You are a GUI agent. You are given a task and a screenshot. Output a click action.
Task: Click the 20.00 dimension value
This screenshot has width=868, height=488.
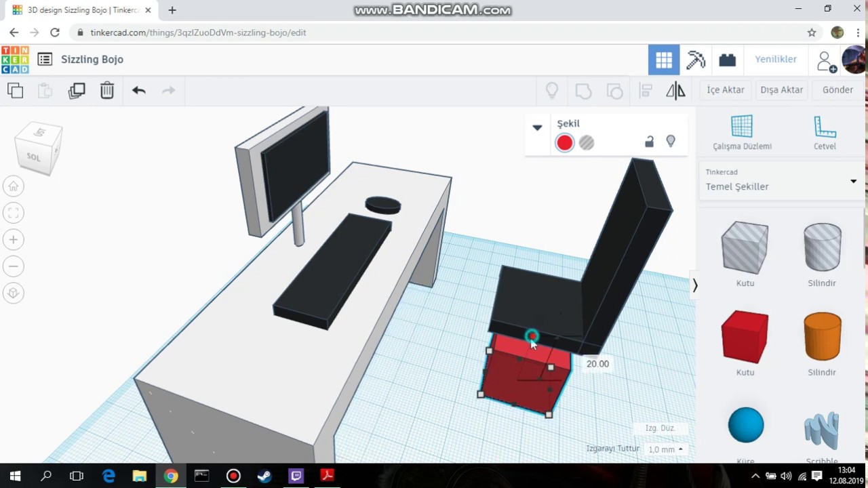click(x=597, y=364)
